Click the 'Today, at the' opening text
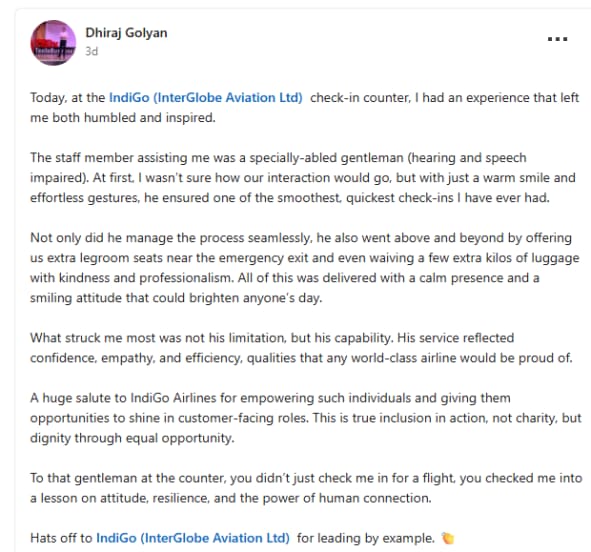The width and height of the screenshot is (591, 552). click(x=67, y=98)
